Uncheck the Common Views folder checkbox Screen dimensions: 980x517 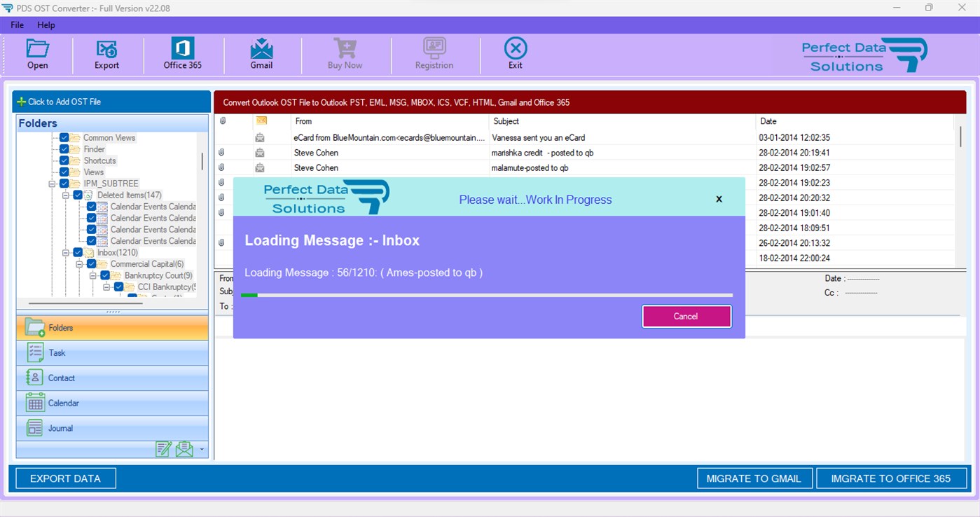[62, 137]
